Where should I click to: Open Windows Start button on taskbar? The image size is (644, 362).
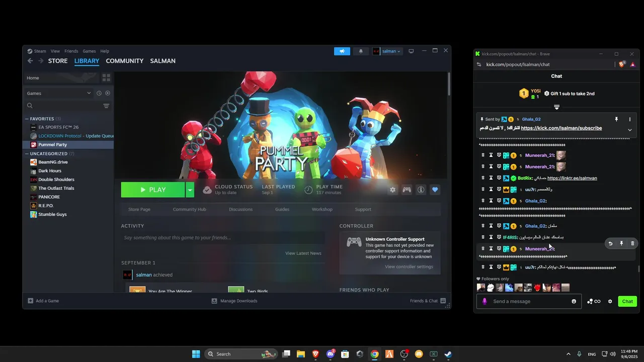click(x=196, y=354)
